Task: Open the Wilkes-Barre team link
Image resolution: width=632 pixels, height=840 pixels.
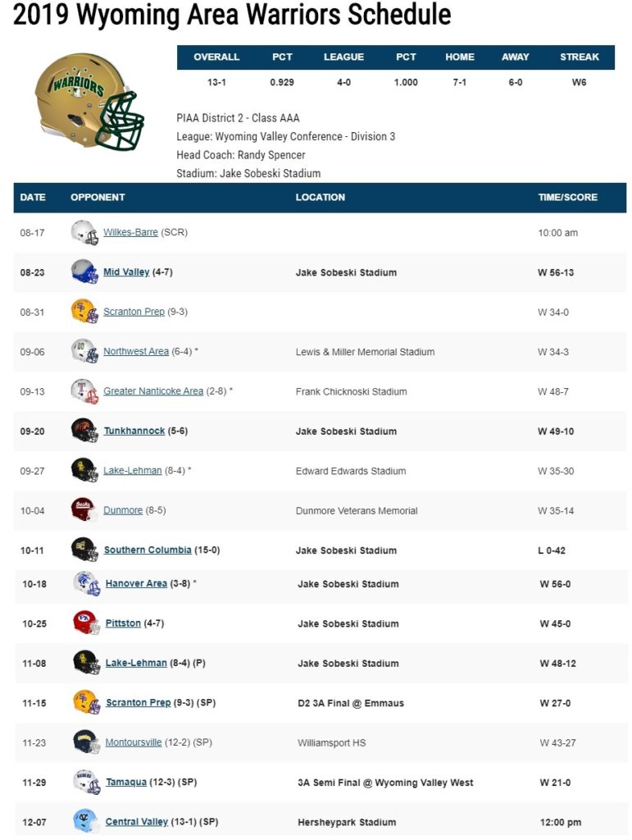Action: click(x=130, y=232)
